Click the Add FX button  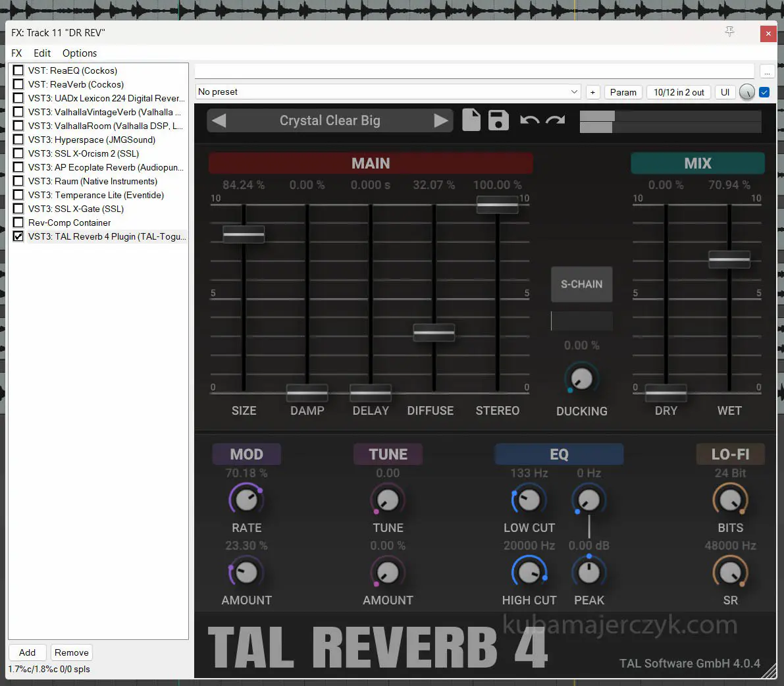tap(27, 652)
